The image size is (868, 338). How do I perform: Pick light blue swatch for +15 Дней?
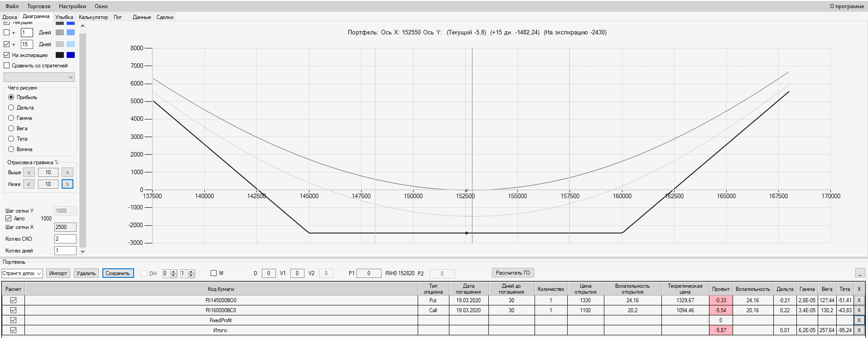[71, 44]
